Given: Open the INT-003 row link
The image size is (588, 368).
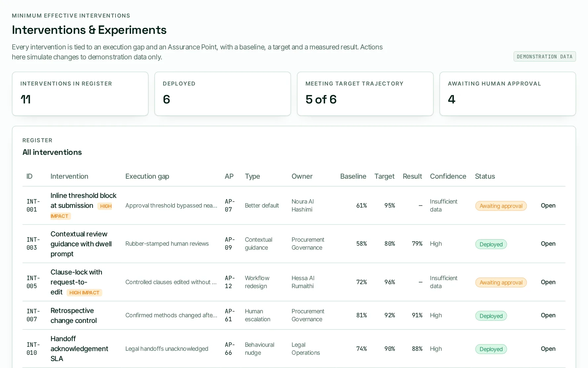Looking at the screenshot, I should 548,244.
